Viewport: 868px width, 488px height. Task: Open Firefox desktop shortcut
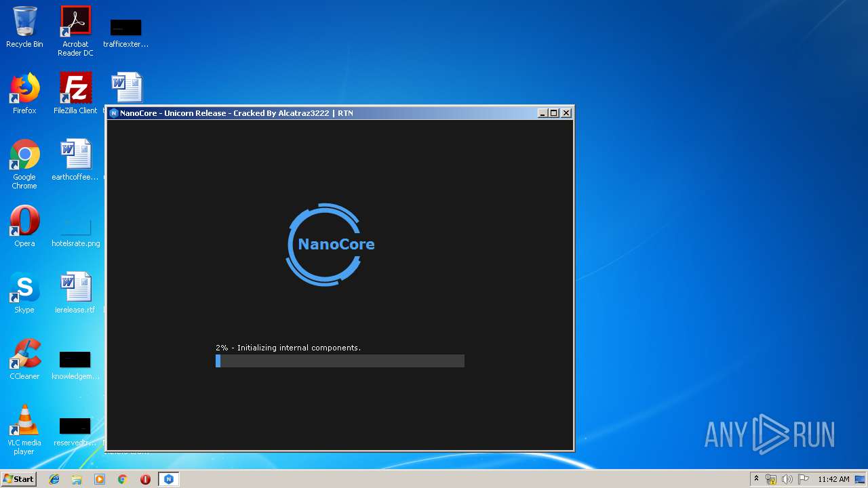[24, 94]
